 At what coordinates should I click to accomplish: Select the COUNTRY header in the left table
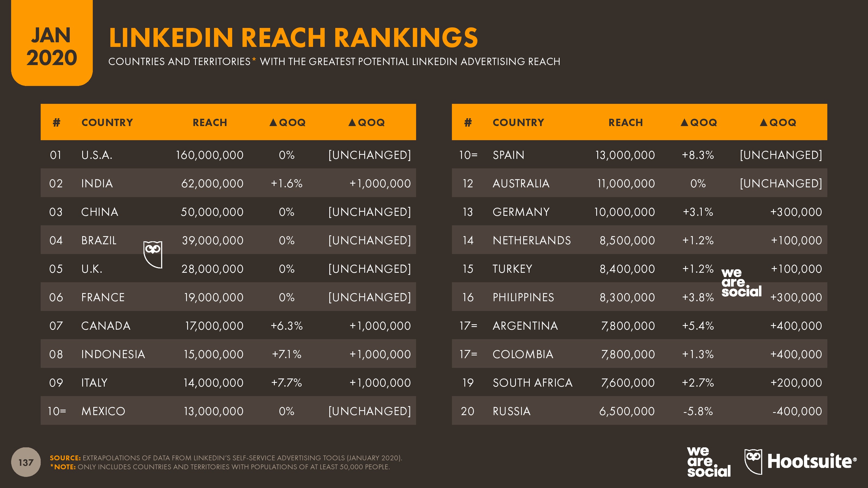tap(107, 122)
